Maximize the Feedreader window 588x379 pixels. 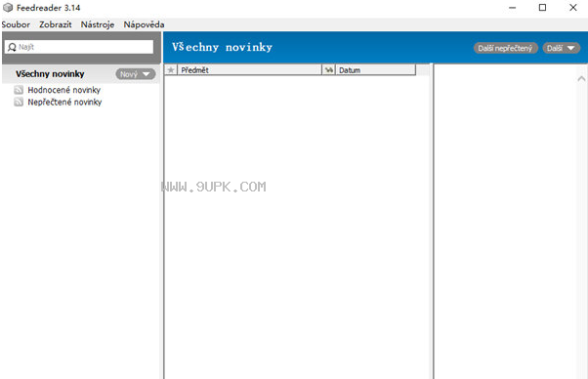pyautogui.click(x=542, y=8)
